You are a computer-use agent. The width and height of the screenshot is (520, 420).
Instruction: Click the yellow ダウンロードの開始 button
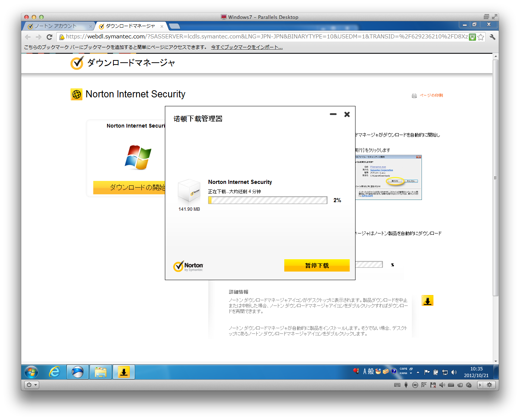[129, 187]
